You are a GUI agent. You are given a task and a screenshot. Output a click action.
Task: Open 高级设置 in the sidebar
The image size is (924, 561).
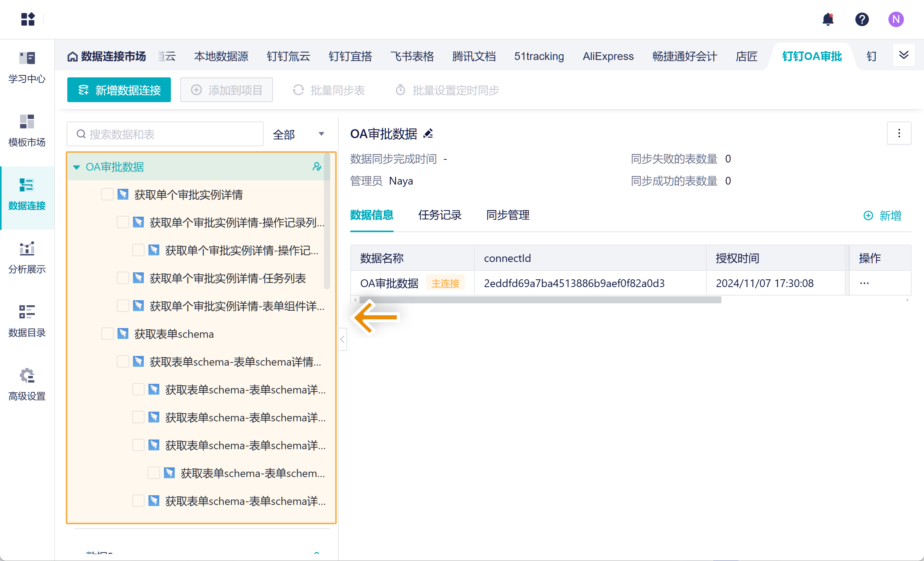[27, 384]
